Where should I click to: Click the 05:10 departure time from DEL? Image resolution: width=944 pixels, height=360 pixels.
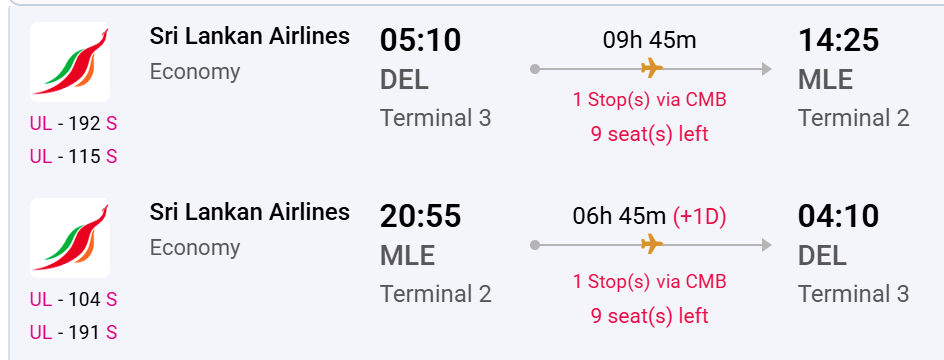point(420,40)
